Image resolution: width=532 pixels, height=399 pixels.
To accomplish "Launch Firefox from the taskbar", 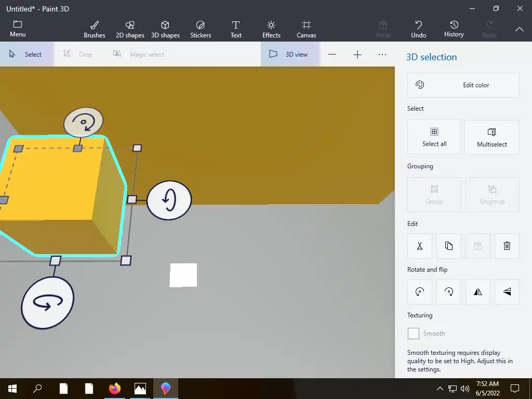I will [115, 389].
